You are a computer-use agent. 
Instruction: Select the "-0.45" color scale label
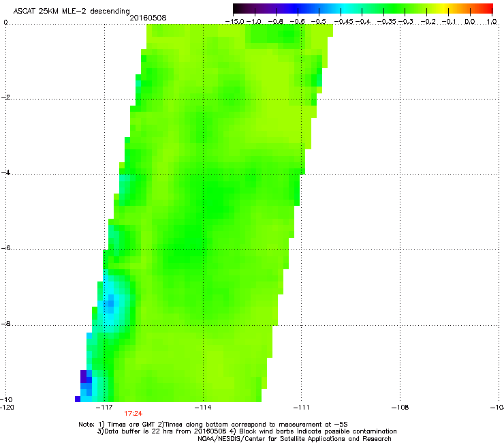click(344, 22)
